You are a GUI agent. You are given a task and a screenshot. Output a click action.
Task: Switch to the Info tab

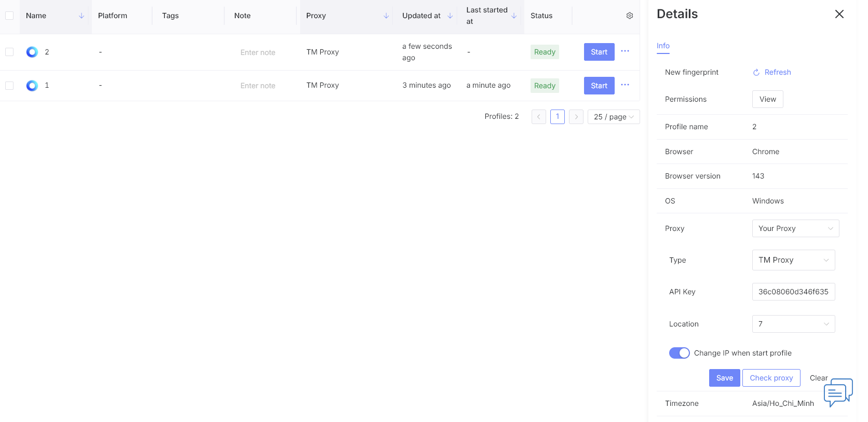coord(663,46)
